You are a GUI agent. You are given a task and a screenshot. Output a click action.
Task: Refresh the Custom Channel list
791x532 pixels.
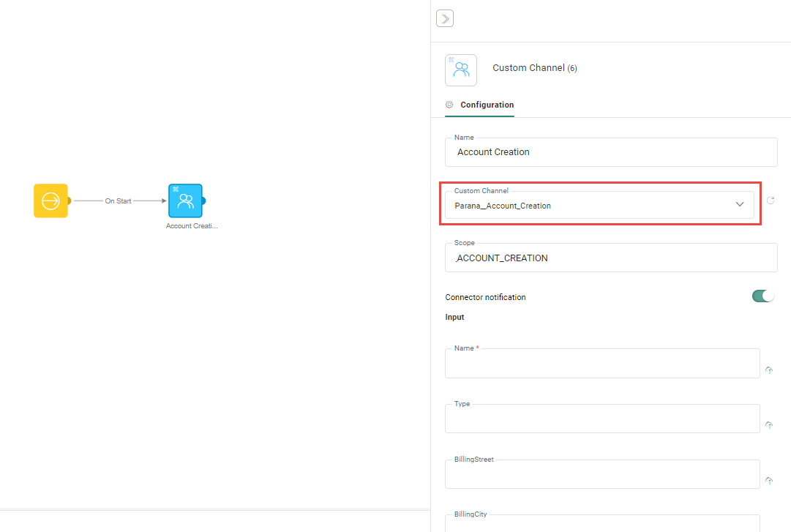771,201
